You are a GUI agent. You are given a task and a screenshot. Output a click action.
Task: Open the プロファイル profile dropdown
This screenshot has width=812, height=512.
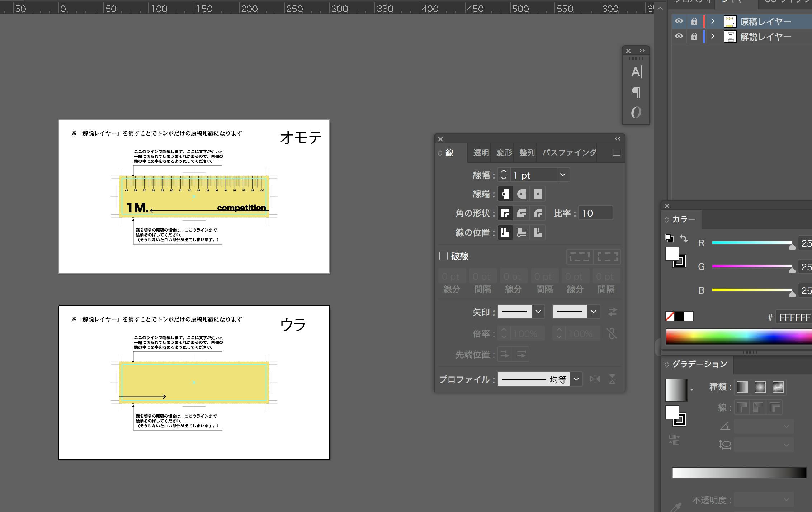pos(576,379)
